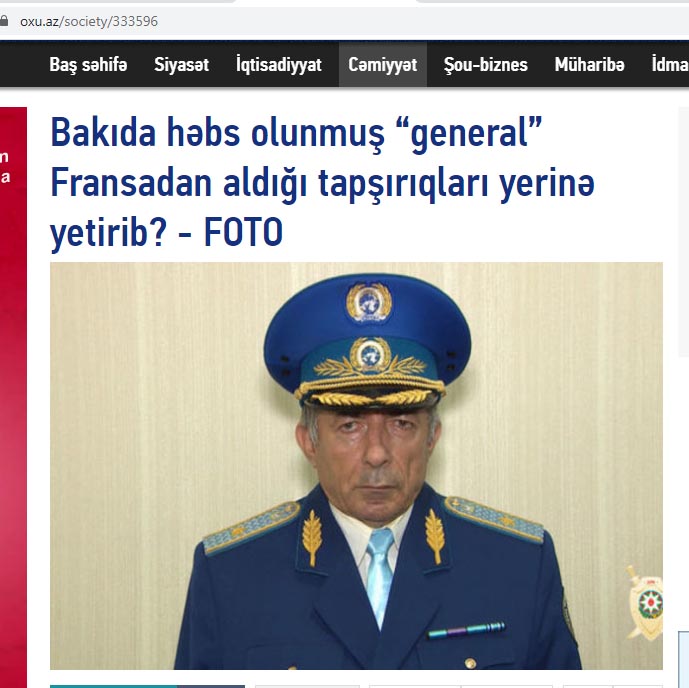Viewport: 689px width, 688px height.
Task: Click the FOTO label in the headline
Action: coord(243,232)
